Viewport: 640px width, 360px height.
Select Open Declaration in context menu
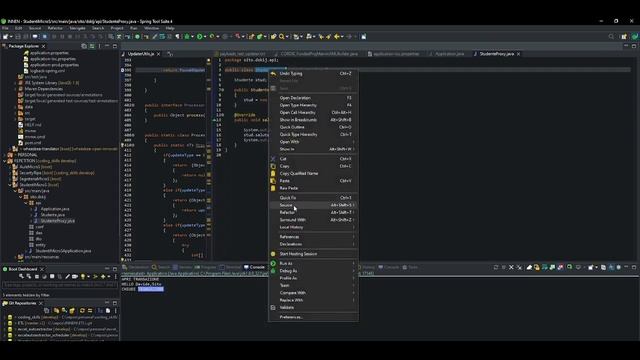pos(313,98)
